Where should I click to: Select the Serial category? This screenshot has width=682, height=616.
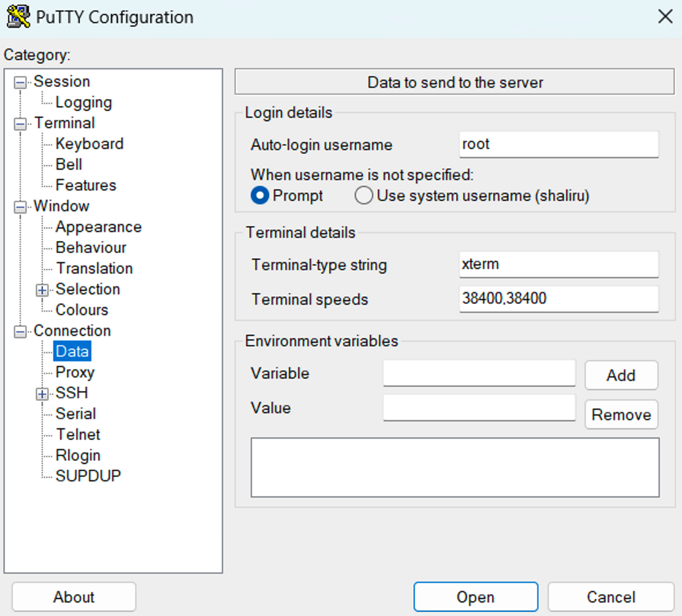(76, 413)
